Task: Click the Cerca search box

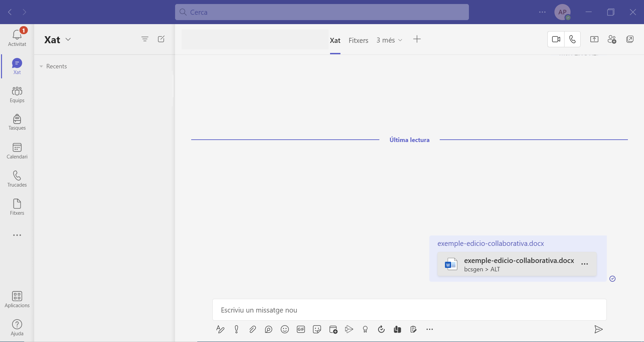Action: point(322,12)
